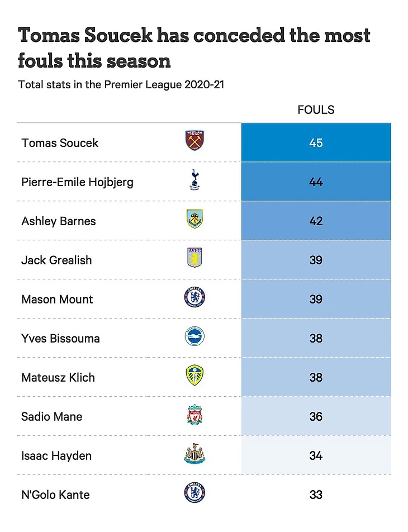Click Sadio Mane's 36 fouls cell
The height and width of the screenshot is (532, 408).
(316, 417)
